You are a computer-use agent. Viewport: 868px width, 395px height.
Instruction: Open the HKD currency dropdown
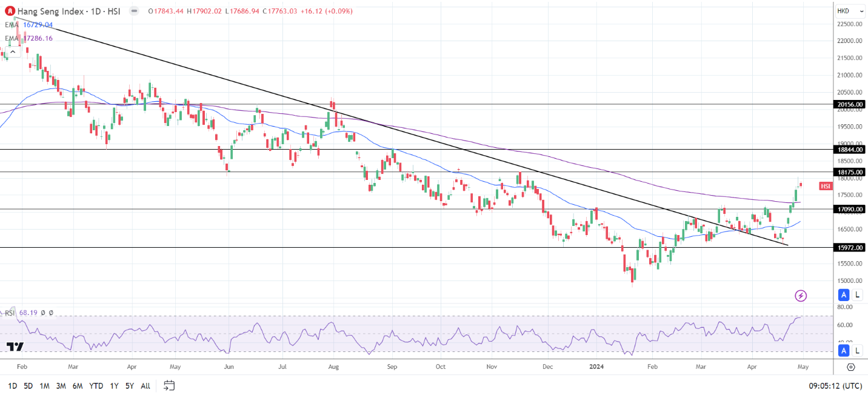pyautogui.click(x=850, y=11)
